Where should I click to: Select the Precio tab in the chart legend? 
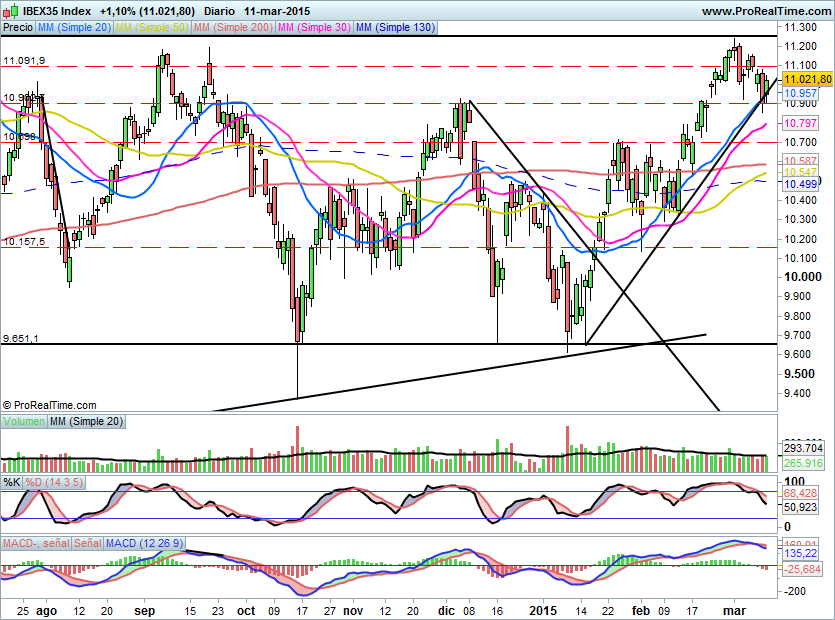(17, 28)
